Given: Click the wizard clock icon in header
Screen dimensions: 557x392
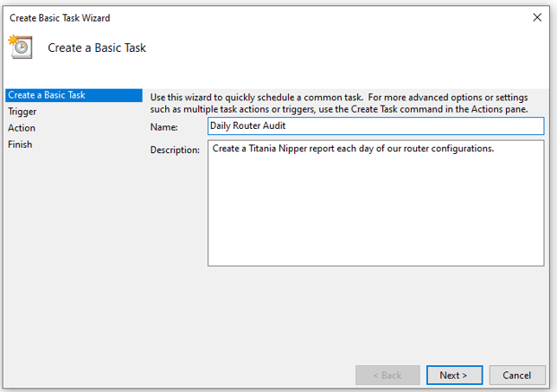Looking at the screenshot, I should click(21, 47).
